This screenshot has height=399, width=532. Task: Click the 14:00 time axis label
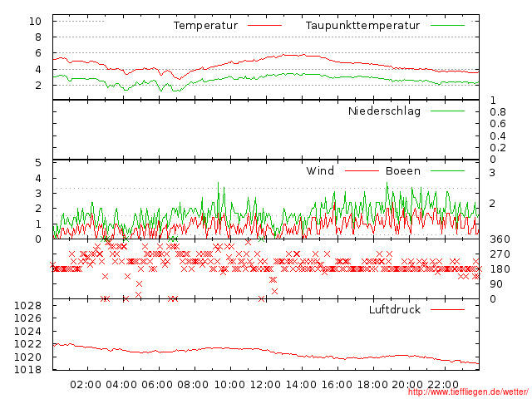301,385
